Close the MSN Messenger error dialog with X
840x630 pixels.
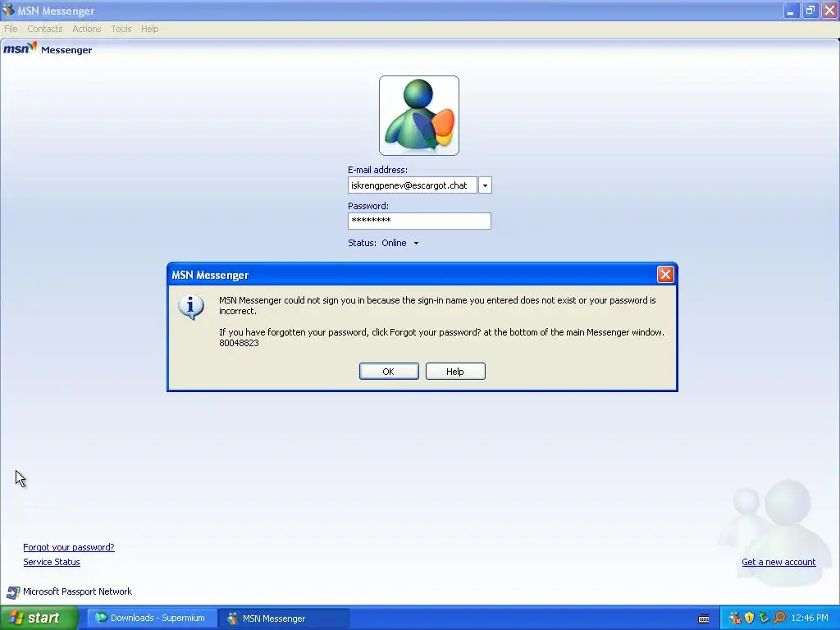point(665,275)
